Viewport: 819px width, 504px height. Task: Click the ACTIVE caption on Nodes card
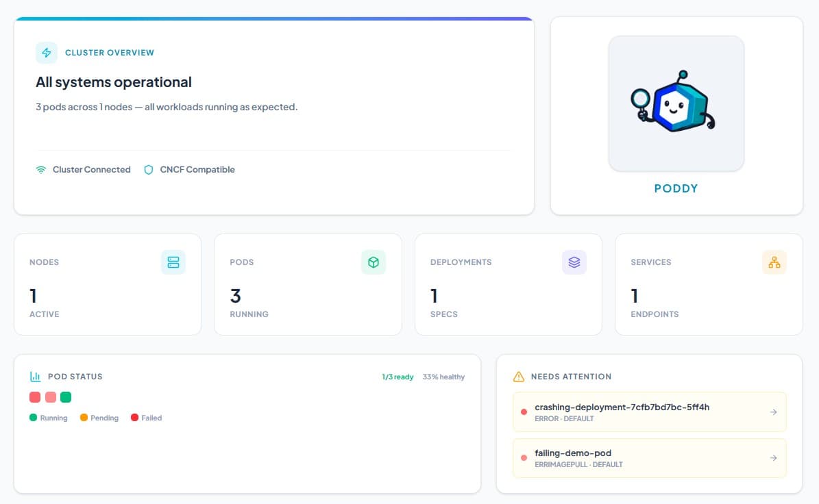tap(45, 314)
